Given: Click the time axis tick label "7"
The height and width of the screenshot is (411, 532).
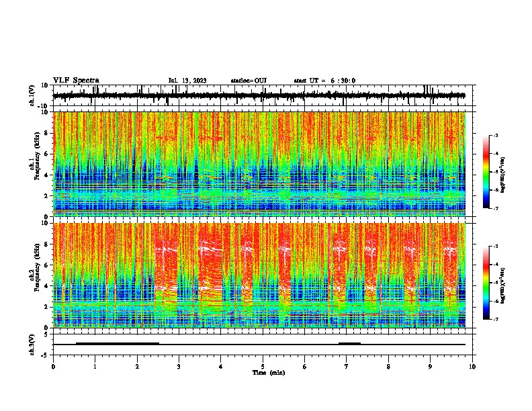Looking at the screenshot, I should click(347, 367).
